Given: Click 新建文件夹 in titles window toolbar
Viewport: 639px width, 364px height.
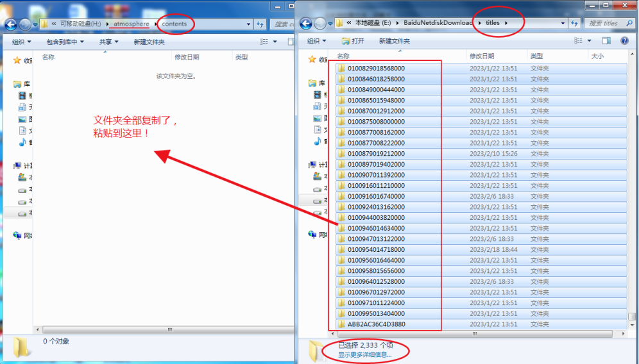Looking at the screenshot, I should pos(394,41).
